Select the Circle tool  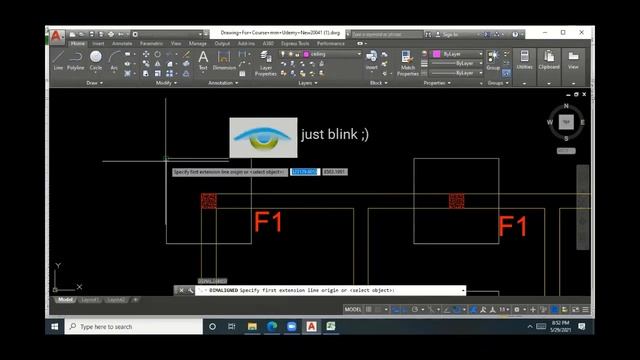pyautogui.click(x=96, y=60)
